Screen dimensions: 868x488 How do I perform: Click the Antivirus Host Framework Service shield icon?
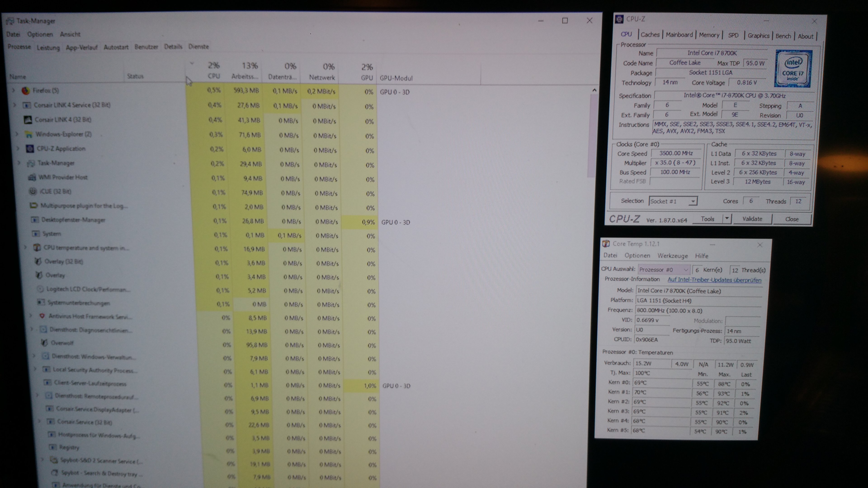[42, 316]
